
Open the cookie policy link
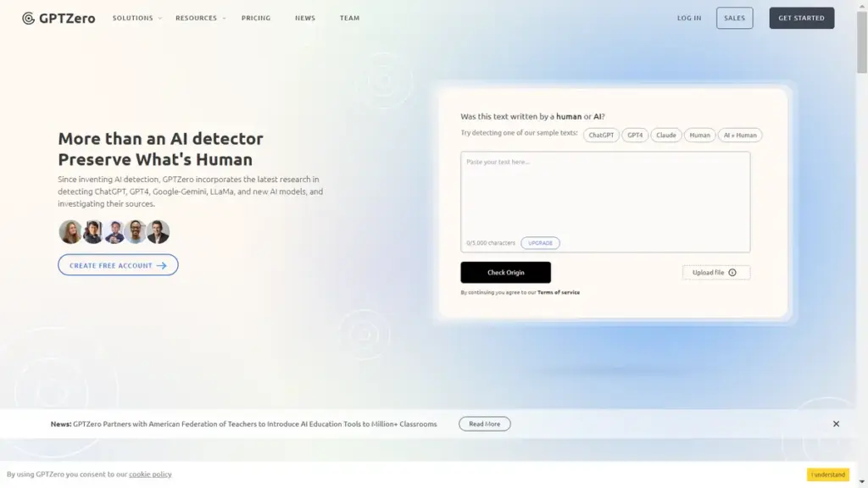coord(150,474)
